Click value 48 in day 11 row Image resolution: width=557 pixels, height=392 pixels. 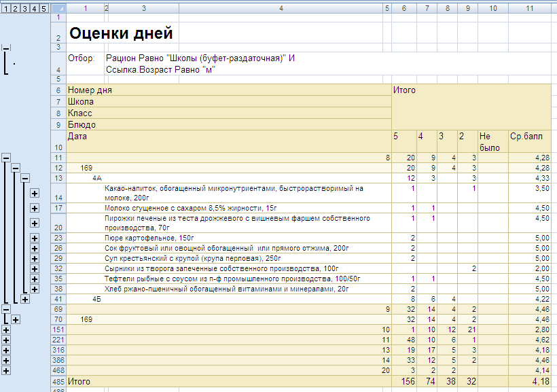click(x=404, y=340)
